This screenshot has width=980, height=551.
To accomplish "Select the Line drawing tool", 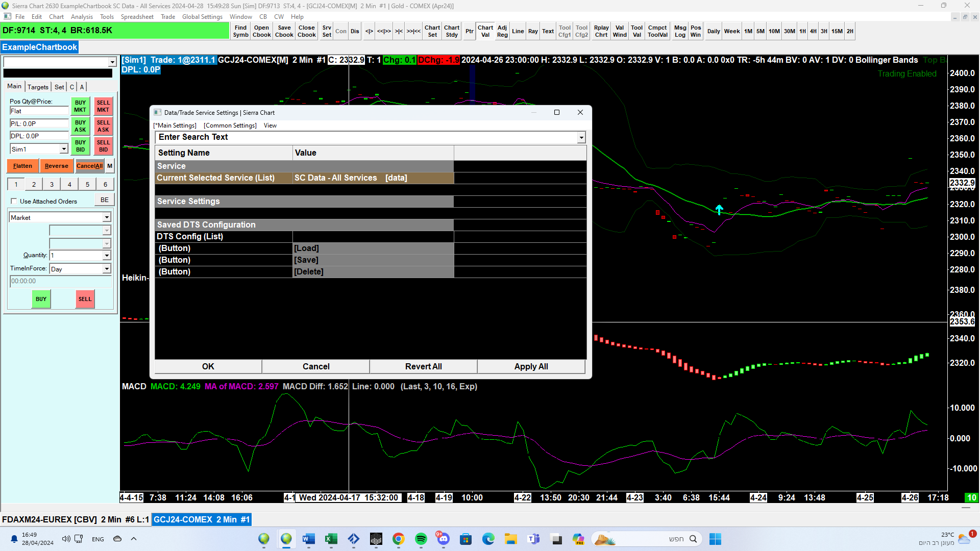I will [x=518, y=31].
